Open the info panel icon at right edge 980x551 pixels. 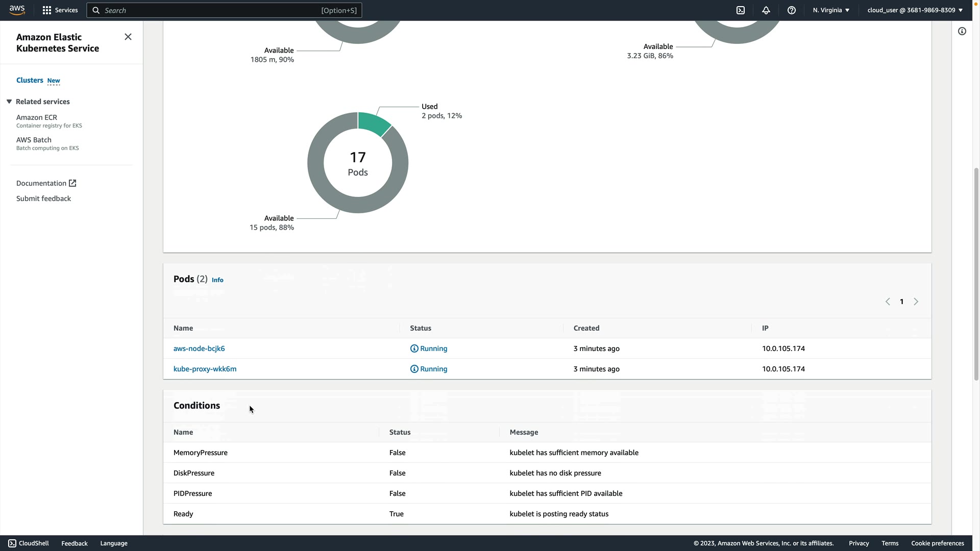962,32
